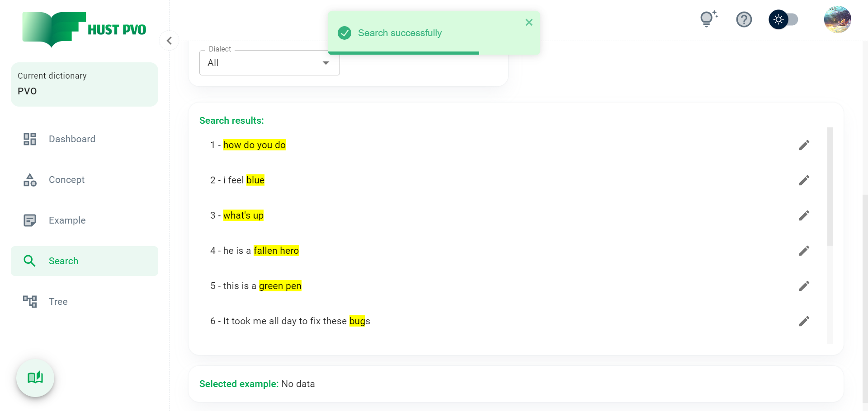Click the Tree hierarchy icon
This screenshot has width=868, height=411.
pyautogui.click(x=30, y=302)
